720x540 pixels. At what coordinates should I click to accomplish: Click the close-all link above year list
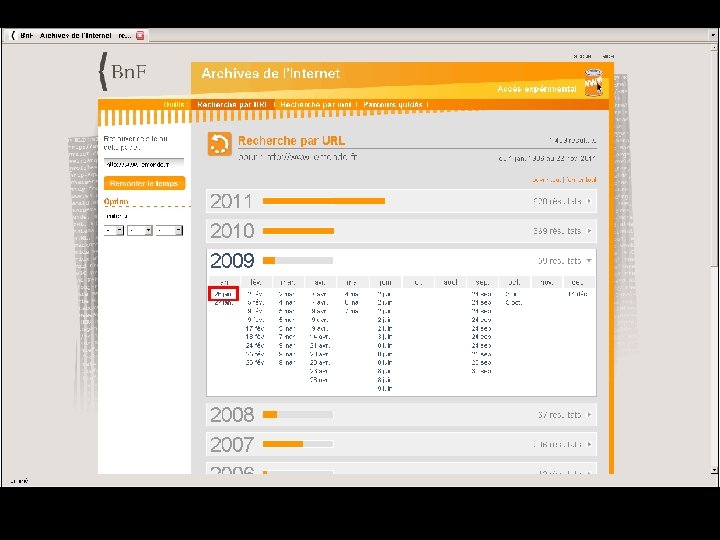(581, 180)
